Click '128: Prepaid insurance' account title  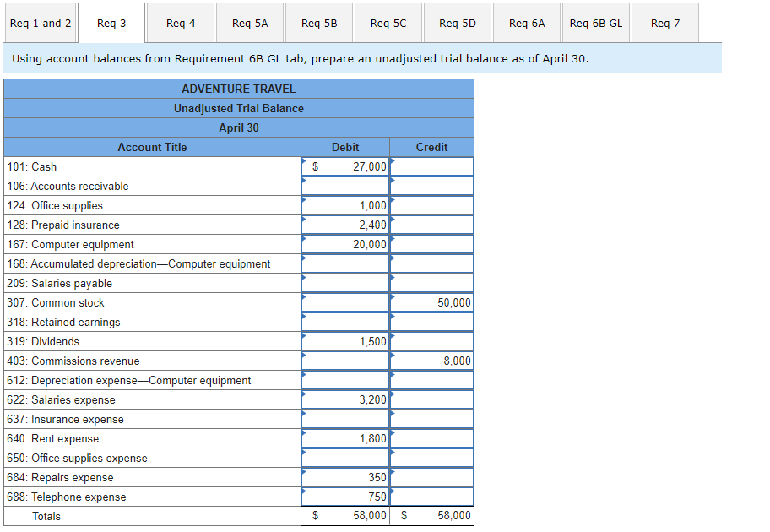pos(63,225)
